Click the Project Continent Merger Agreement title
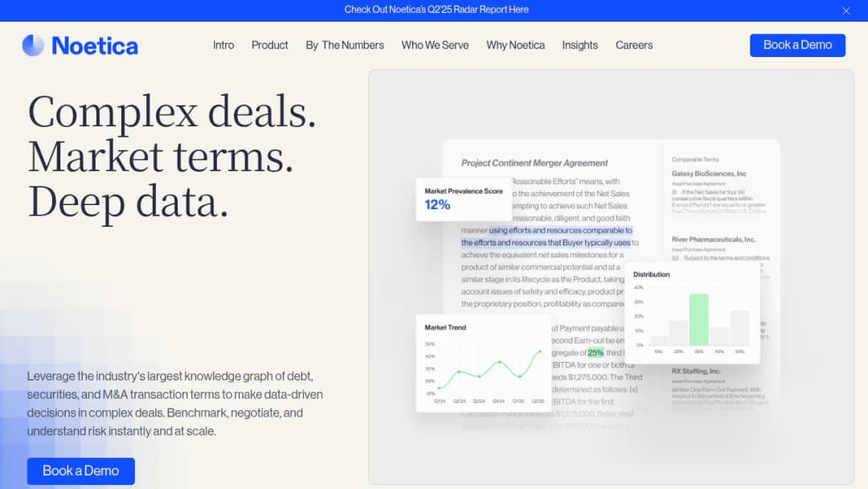 coord(534,162)
